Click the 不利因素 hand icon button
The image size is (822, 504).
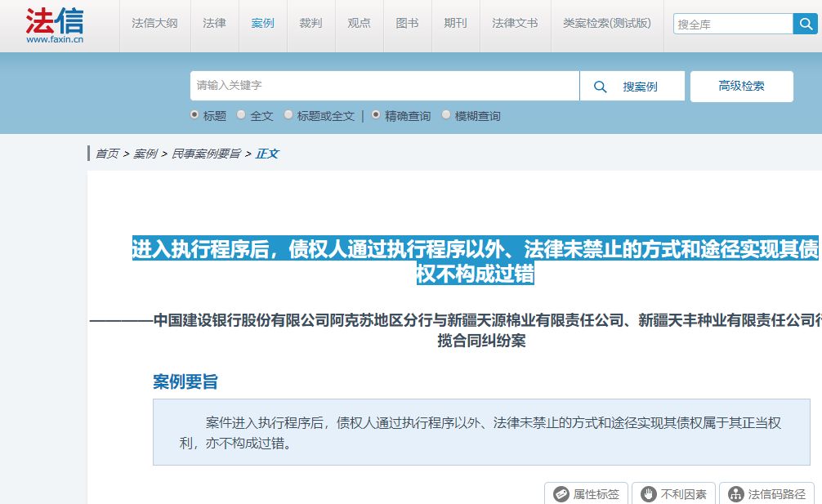(x=672, y=493)
